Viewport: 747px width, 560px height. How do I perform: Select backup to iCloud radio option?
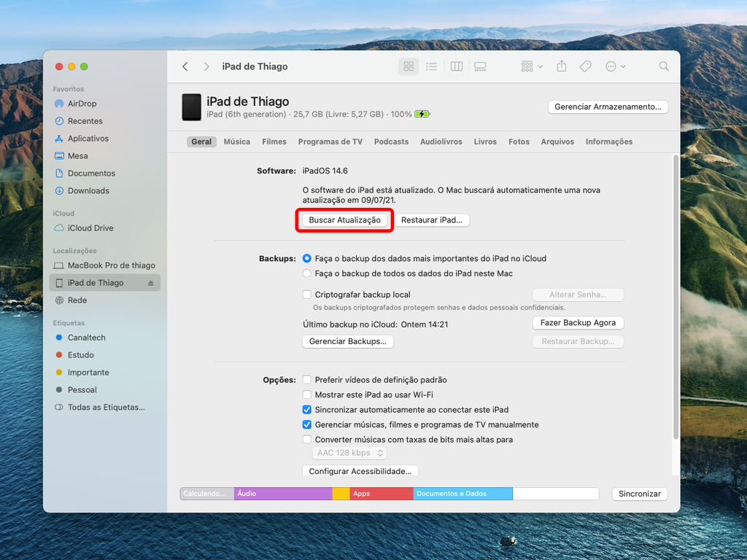point(307,259)
